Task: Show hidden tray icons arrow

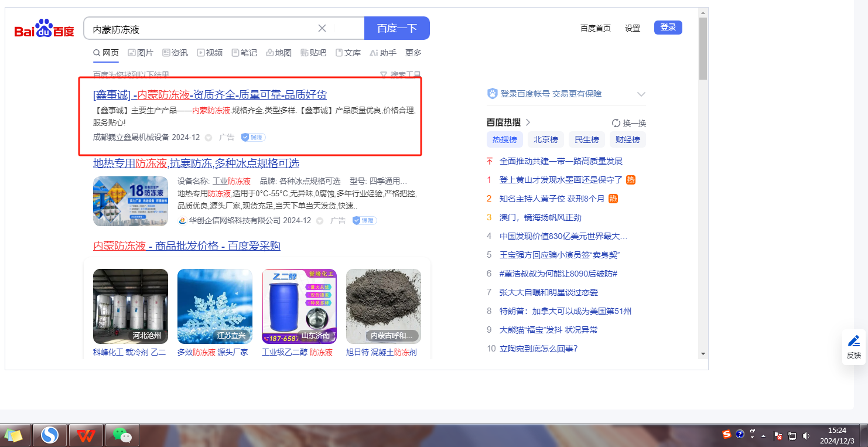Action: tap(764, 436)
